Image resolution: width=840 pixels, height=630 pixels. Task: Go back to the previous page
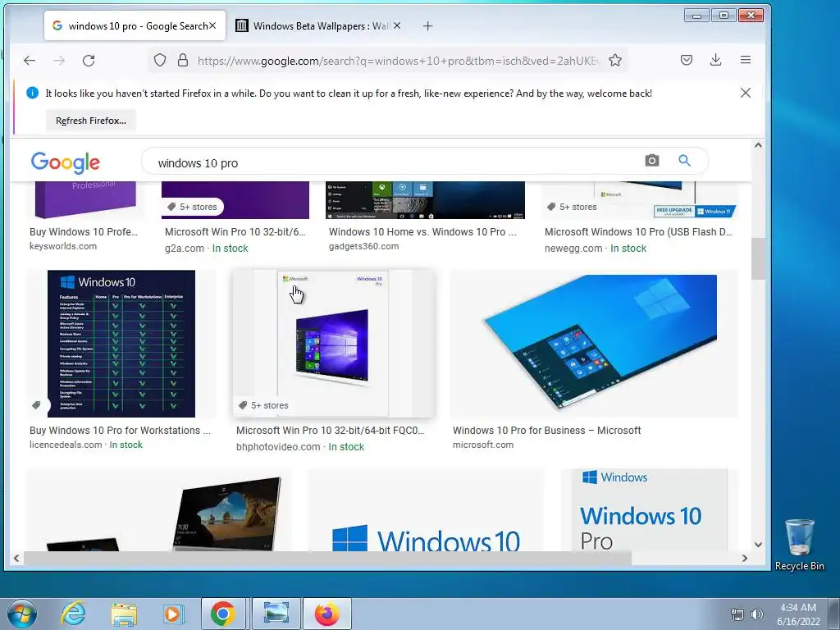click(x=30, y=61)
